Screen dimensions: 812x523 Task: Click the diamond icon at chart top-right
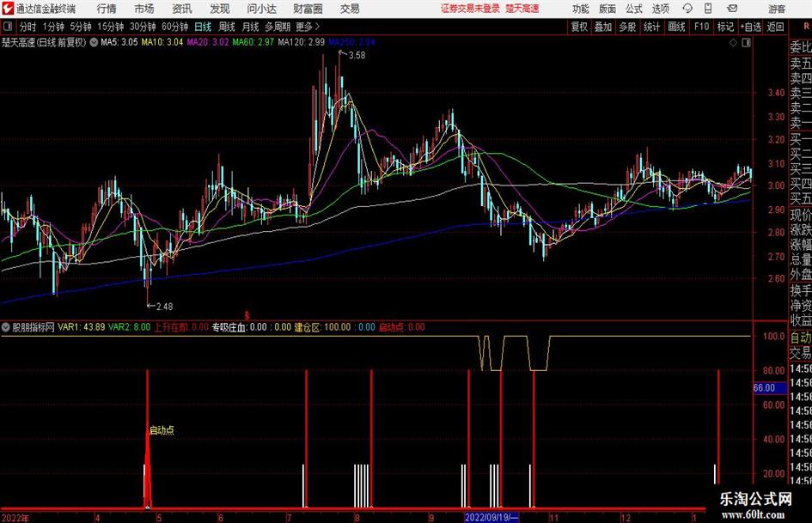[x=733, y=43]
